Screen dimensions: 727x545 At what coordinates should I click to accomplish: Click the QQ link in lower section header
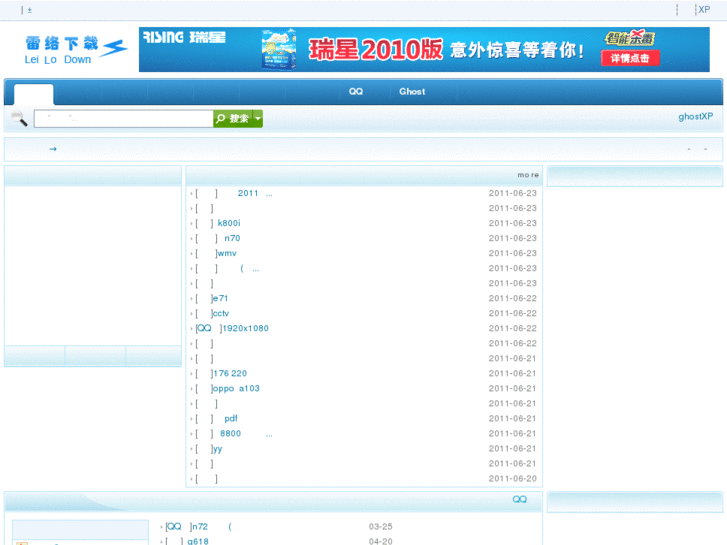tap(519, 499)
